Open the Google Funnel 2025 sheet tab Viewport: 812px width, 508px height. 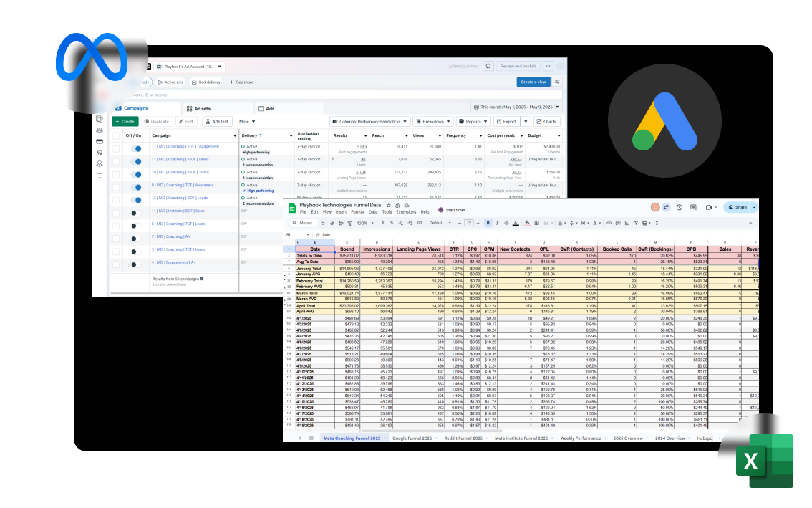click(x=411, y=437)
